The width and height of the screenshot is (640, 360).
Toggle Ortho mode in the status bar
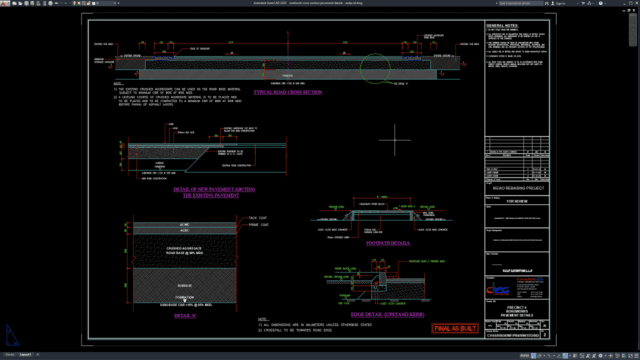coord(533,356)
